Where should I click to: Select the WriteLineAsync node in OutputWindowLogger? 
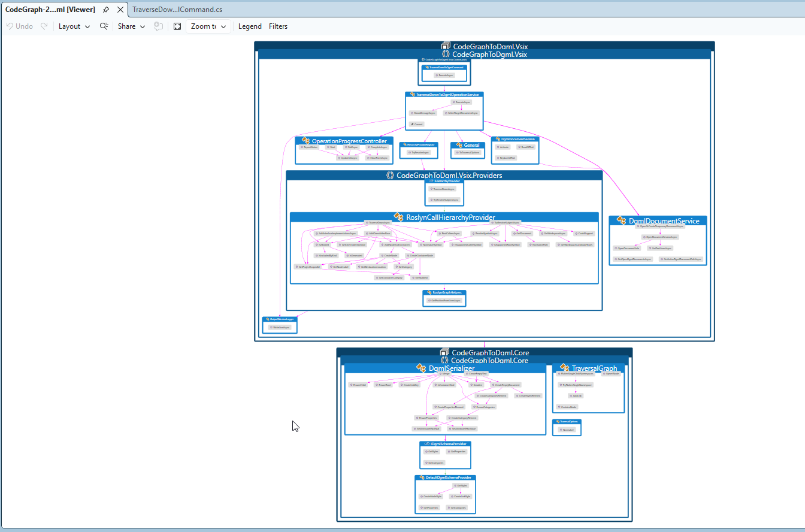(x=280, y=327)
